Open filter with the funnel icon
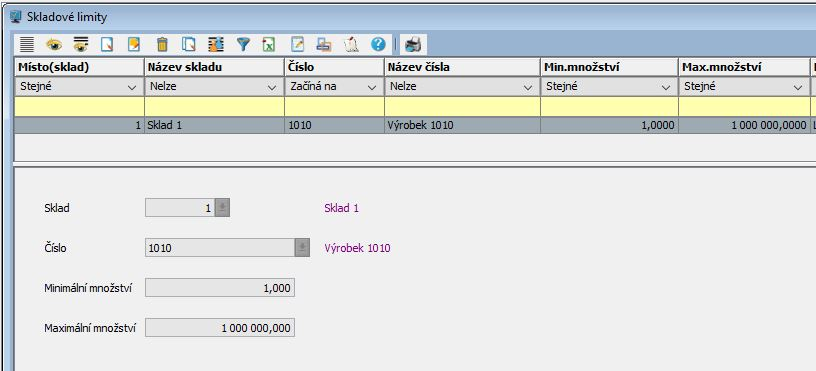Screen dimensions: 816x371 click(x=243, y=45)
